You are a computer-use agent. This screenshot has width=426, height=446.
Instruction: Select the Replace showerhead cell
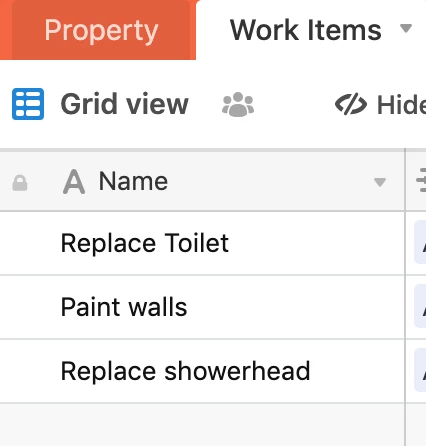pyautogui.click(x=202, y=371)
